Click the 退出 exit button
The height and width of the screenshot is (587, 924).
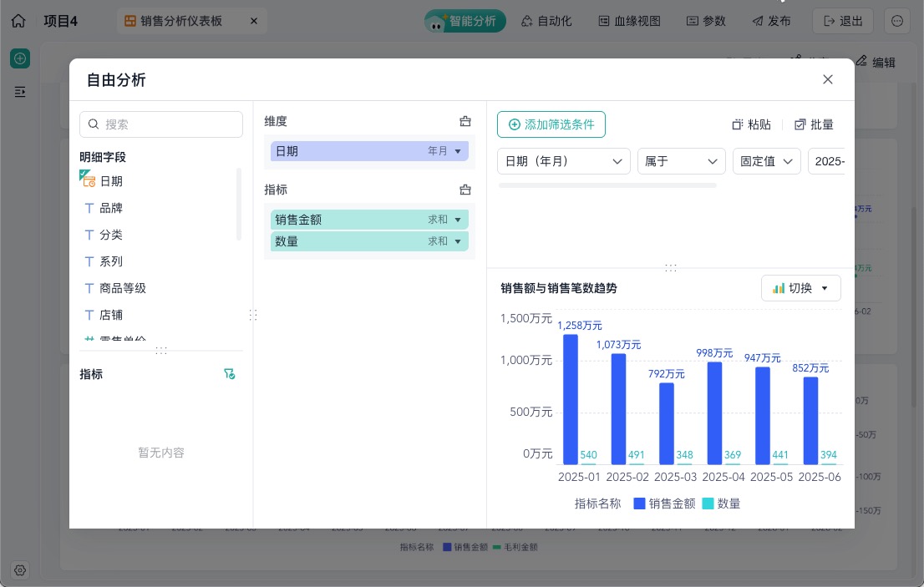click(843, 21)
